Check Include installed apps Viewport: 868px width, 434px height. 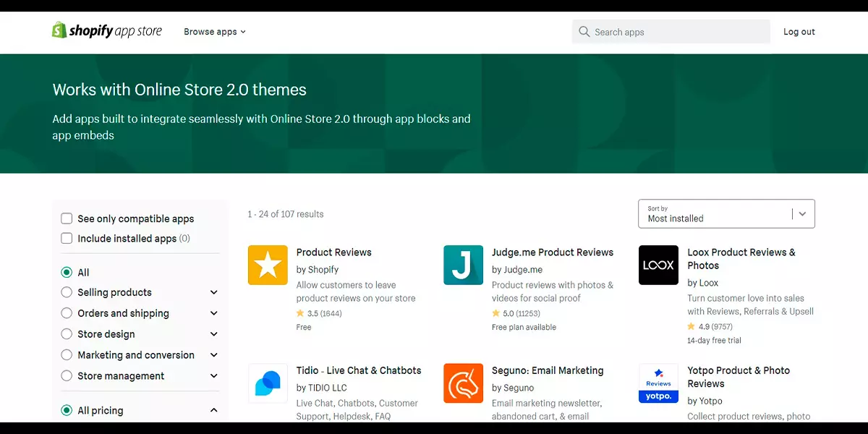(67, 238)
